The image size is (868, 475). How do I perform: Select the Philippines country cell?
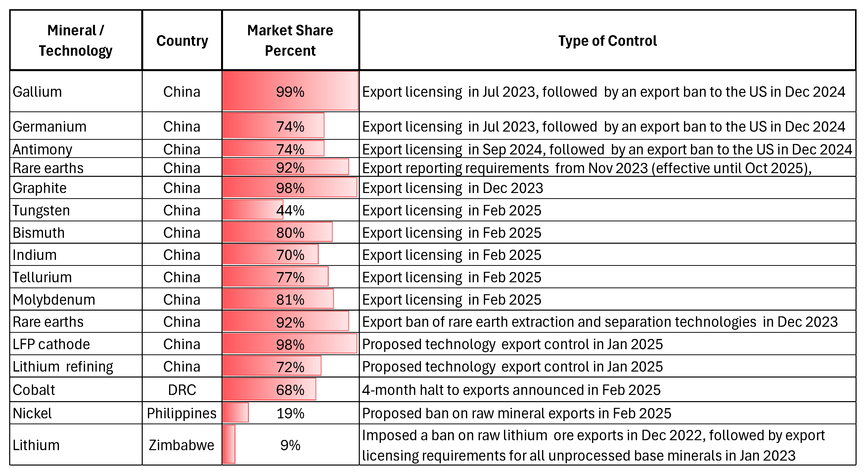point(182,413)
